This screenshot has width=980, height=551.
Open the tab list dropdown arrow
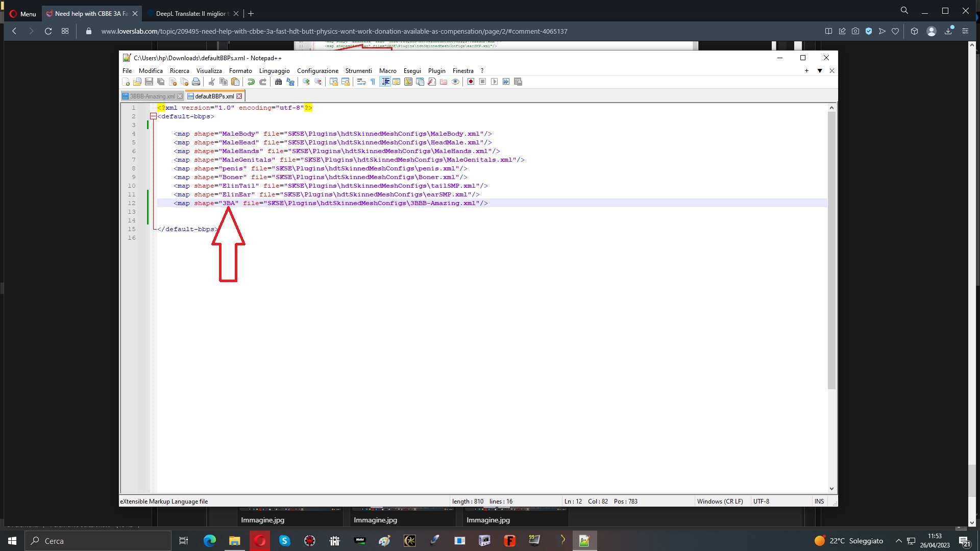(820, 71)
